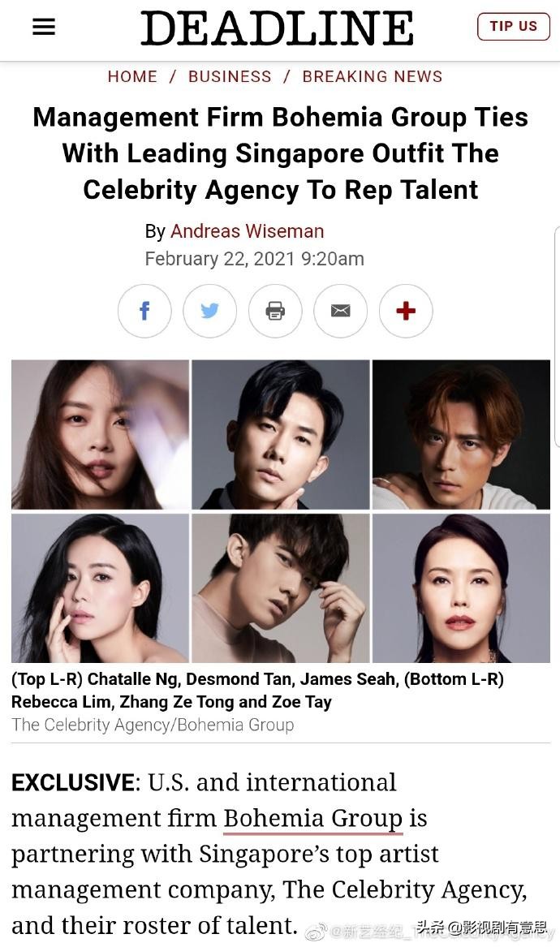Screen dimensions: 560x947
Task: Share article on Twitter
Action: click(x=209, y=311)
